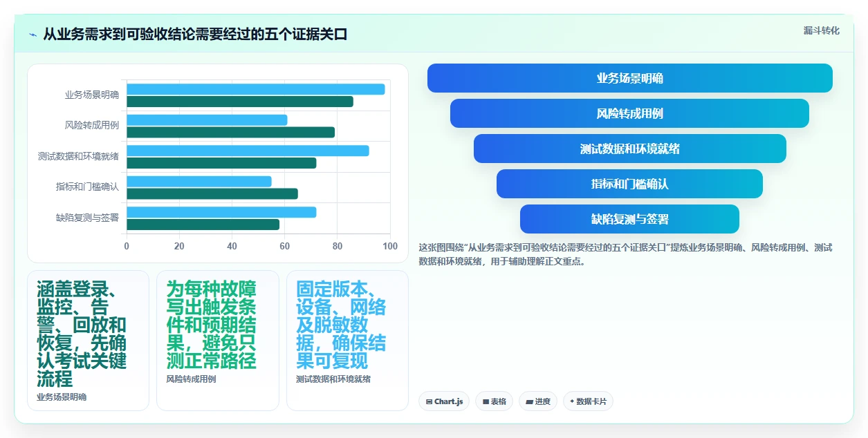Click the x-axis value 100

(390, 246)
